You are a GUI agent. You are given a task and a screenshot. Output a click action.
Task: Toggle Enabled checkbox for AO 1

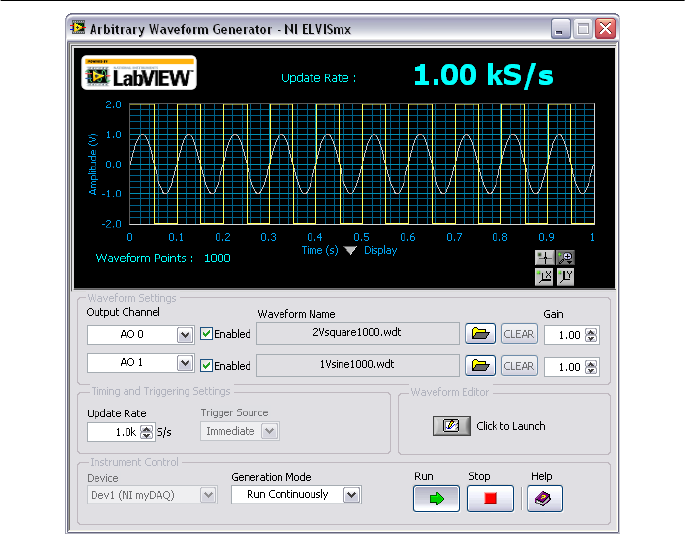[x=206, y=365]
